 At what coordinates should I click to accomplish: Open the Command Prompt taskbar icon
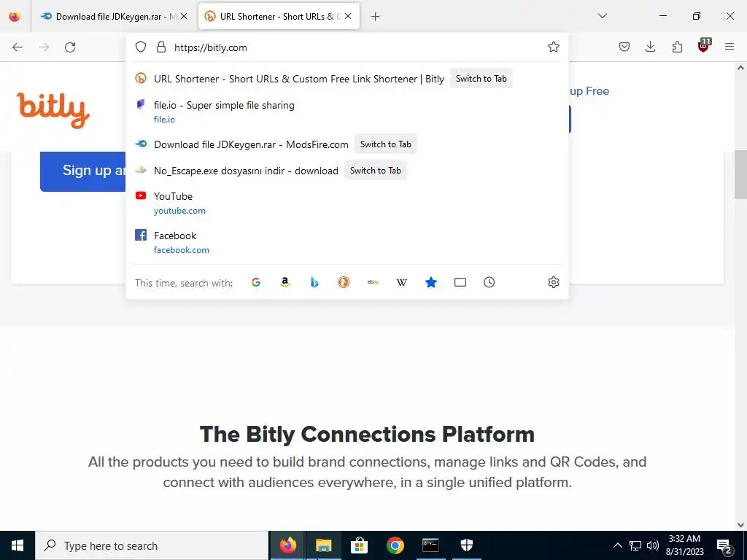pos(430,545)
